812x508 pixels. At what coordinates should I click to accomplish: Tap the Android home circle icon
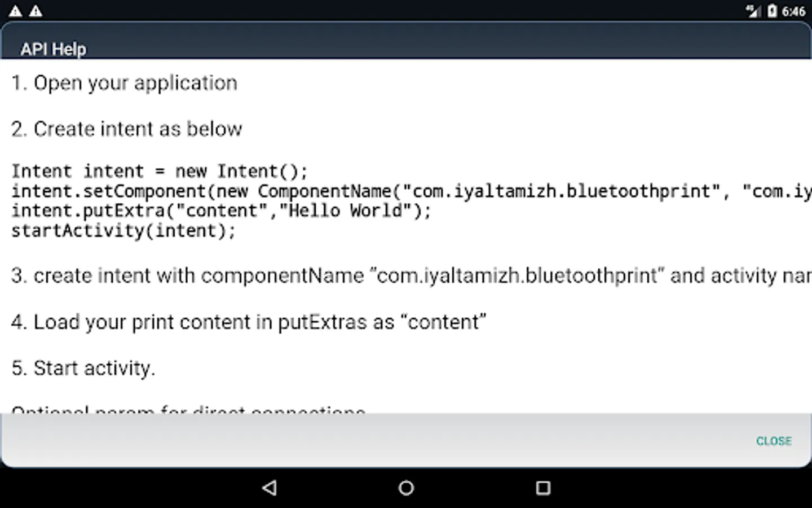click(x=406, y=488)
